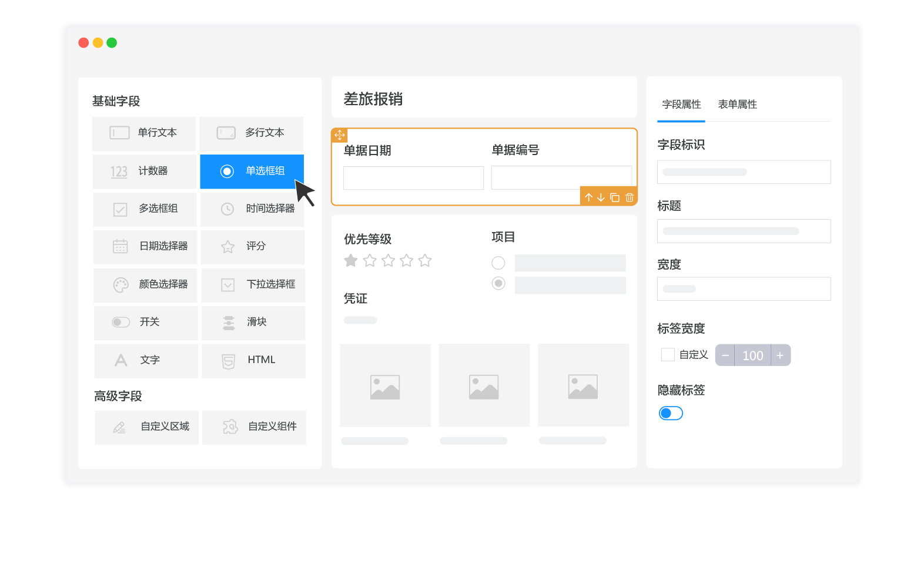Click the copy icon on selected field
Screen dimensions: 924x564
tap(615, 197)
